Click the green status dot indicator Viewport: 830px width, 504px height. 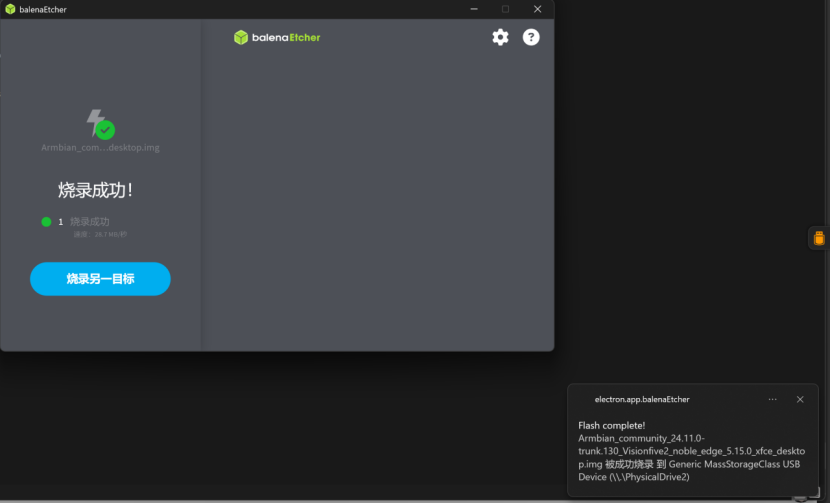click(46, 222)
